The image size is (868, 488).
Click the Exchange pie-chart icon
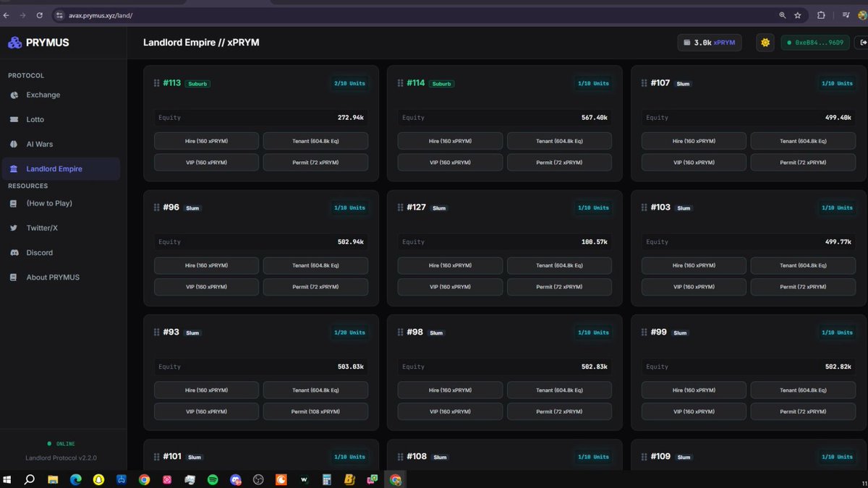(14, 95)
